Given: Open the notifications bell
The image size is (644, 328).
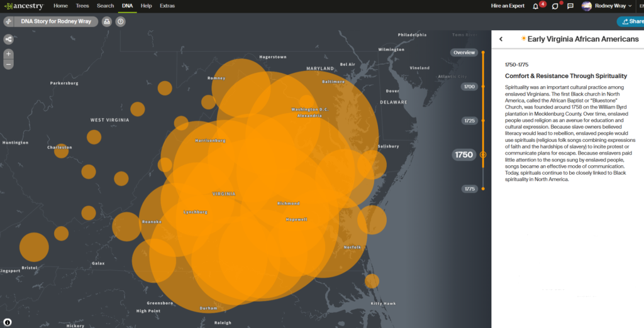Looking at the screenshot, I should (x=536, y=6).
